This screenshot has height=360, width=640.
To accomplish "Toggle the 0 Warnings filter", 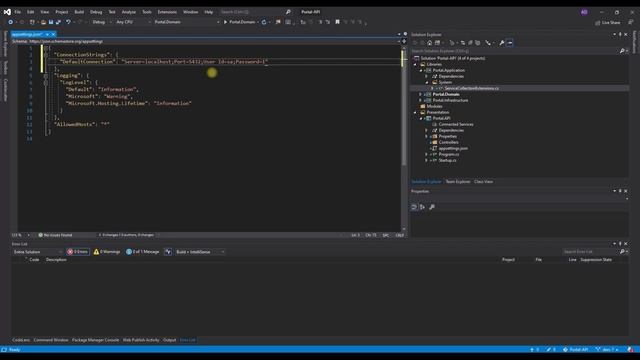I will pos(107,252).
